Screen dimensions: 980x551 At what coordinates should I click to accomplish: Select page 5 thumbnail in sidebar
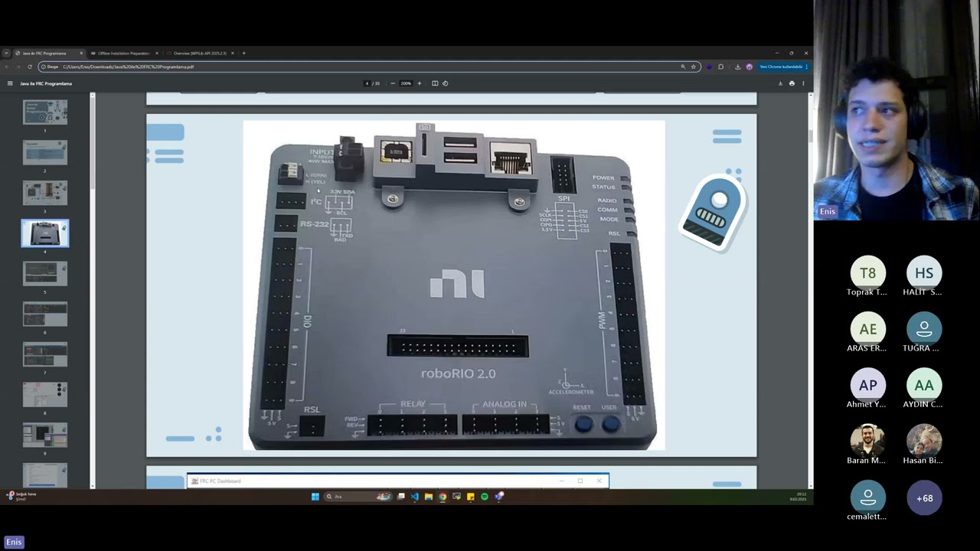click(x=45, y=273)
